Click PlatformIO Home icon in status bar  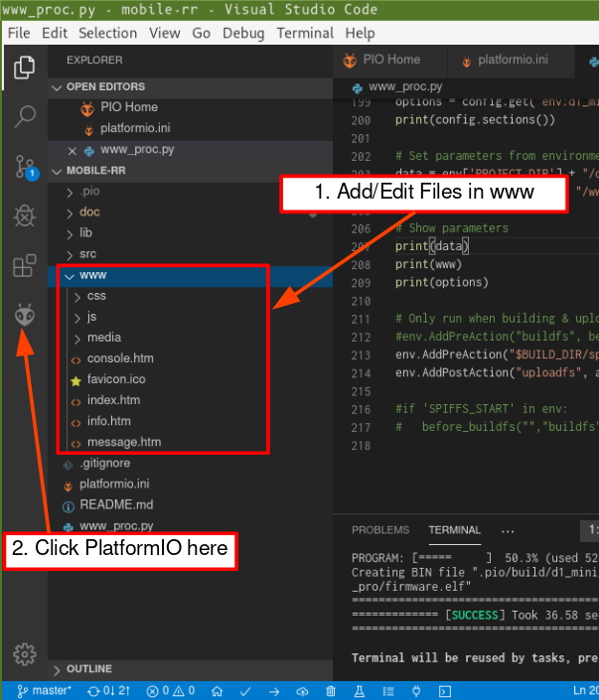(x=218, y=691)
